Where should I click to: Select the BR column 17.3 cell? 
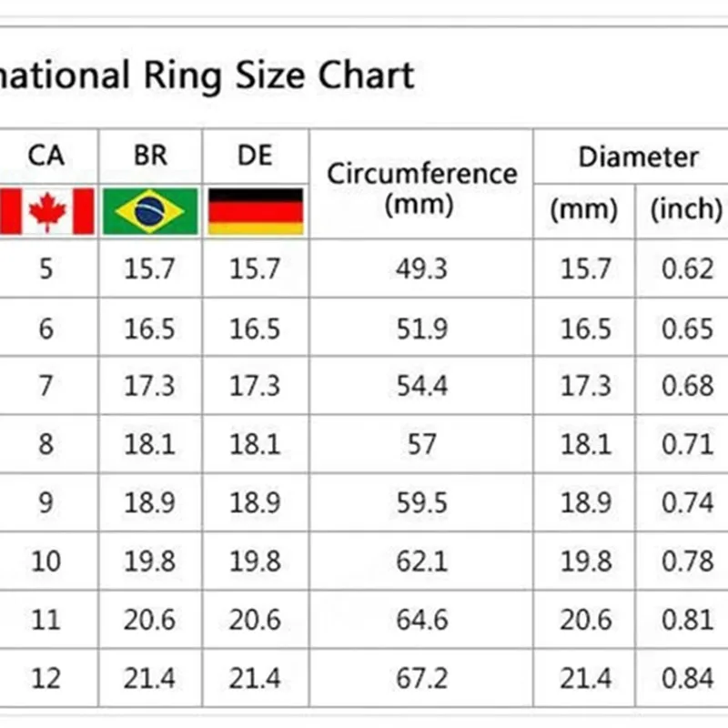pyautogui.click(x=150, y=386)
